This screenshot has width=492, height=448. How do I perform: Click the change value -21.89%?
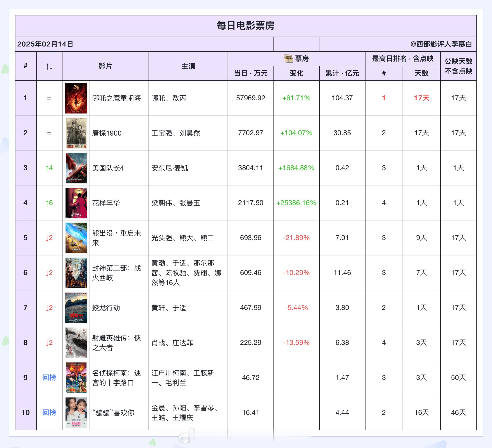click(x=296, y=238)
